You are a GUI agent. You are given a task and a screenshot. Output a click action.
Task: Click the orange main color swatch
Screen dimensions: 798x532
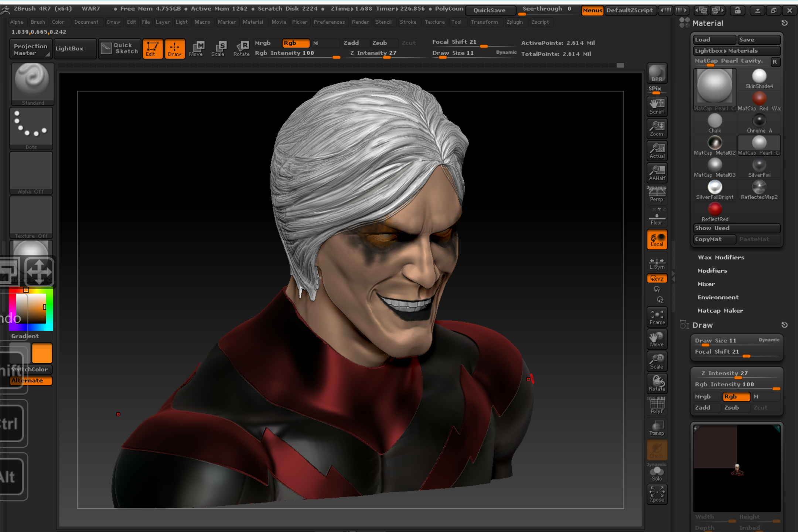click(42, 353)
